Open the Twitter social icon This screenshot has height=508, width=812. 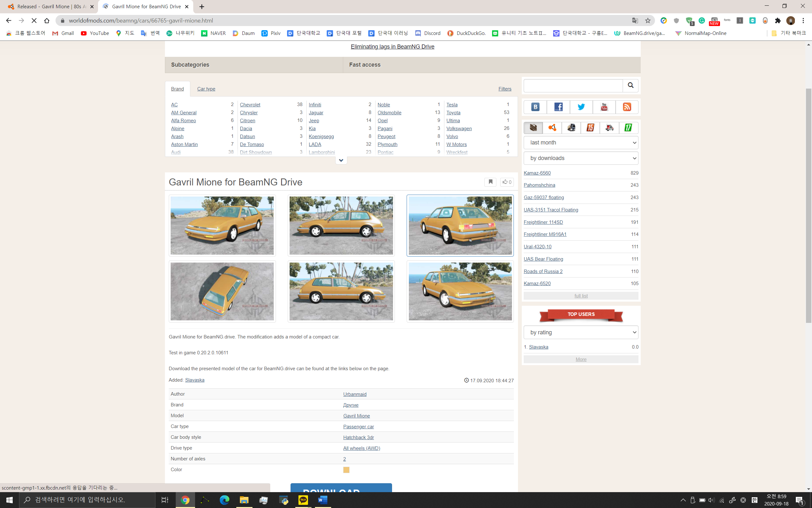[x=581, y=107]
